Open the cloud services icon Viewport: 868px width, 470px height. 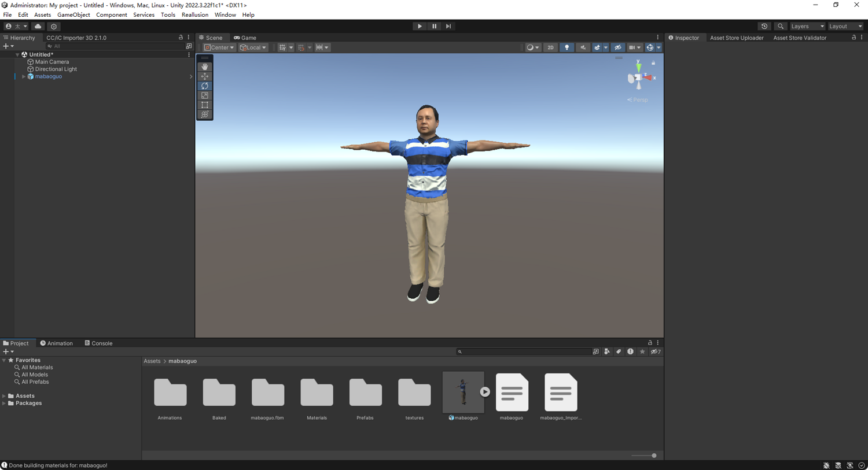tap(38, 26)
